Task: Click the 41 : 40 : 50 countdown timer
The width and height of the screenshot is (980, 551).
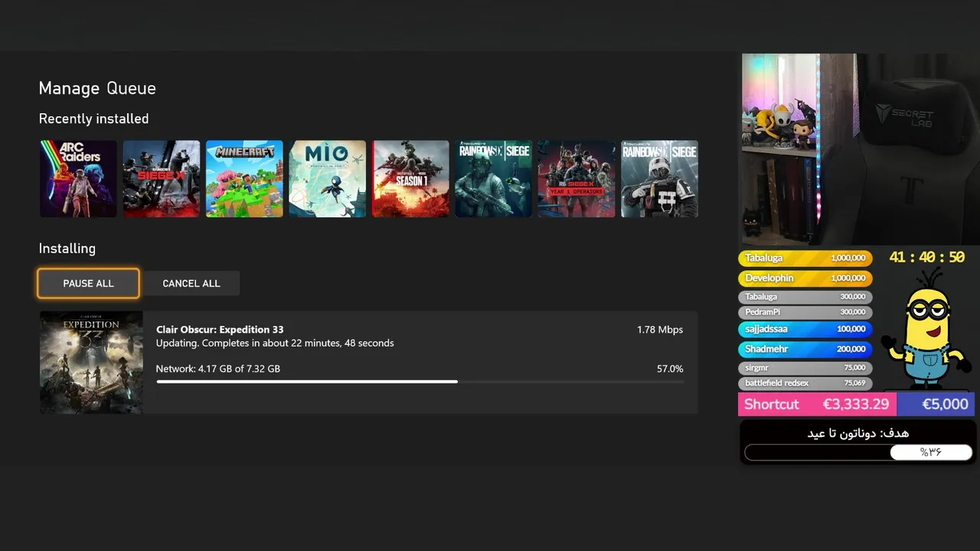Action: [x=926, y=258]
